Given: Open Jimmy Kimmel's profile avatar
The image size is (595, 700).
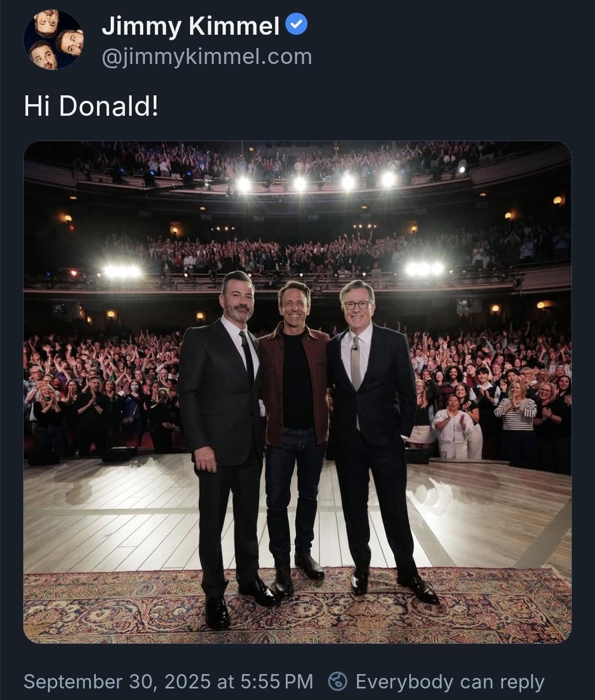Looking at the screenshot, I should click(x=53, y=40).
